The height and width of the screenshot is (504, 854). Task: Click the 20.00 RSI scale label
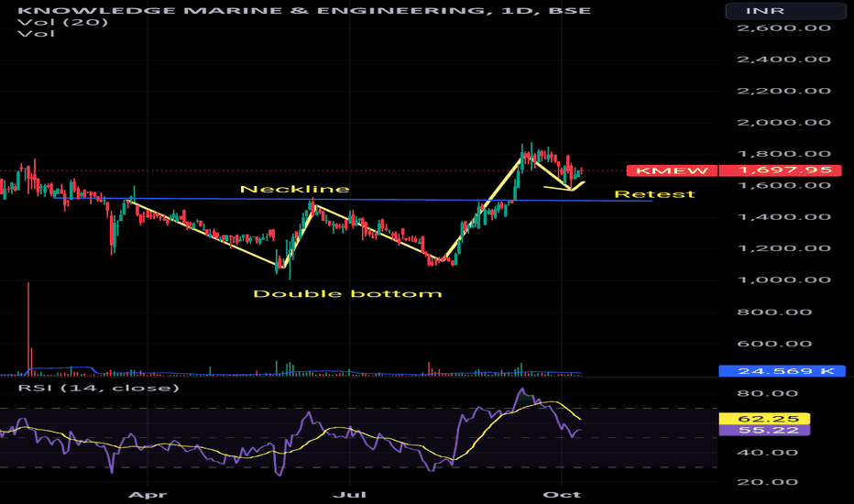[767, 482]
